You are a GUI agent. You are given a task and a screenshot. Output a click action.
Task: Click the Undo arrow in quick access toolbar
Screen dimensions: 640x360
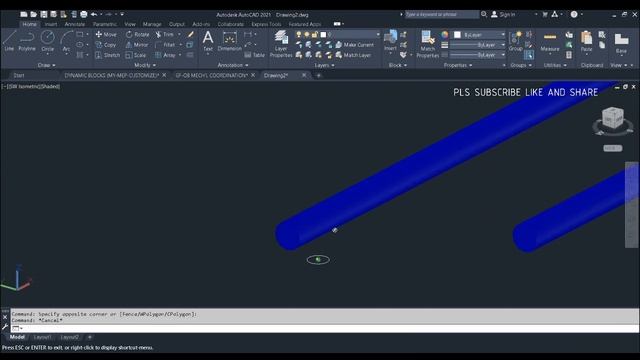click(x=94, y=14)
